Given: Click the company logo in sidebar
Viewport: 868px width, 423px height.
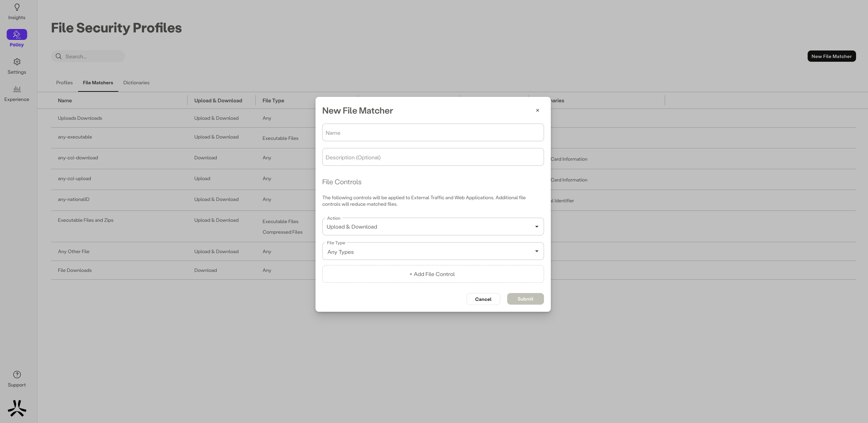Looking at the screenshot, I should pyautogui.click(x=17, y=408).
